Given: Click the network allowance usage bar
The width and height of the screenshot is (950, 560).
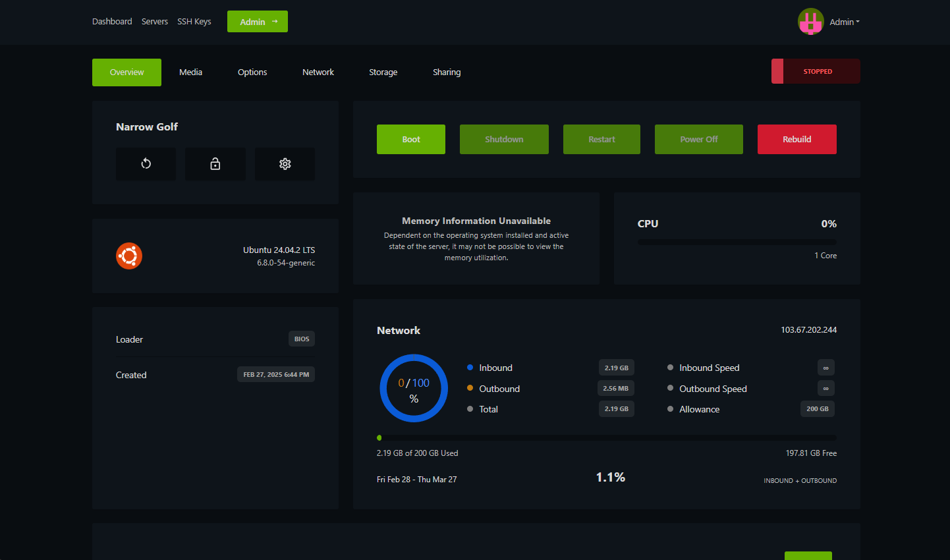Looking at the screenshot, I should coord(606,437).
